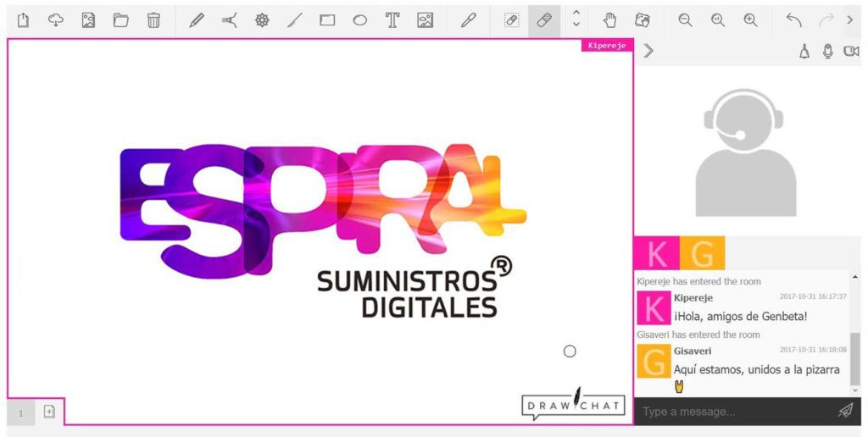The width and height of the screenshot is (868, 437).
Task: Click the chat scrollbar up arrow
Action: (x=855, y=277)
